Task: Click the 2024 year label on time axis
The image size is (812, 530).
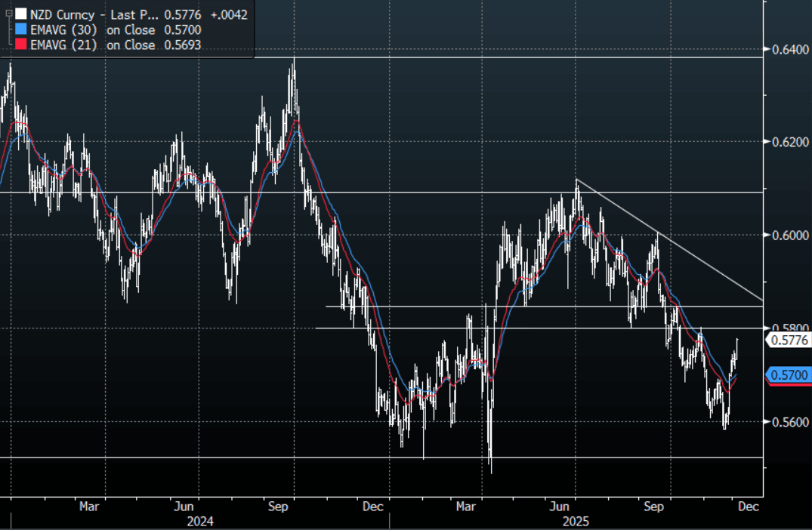Action: pos(200,521)
